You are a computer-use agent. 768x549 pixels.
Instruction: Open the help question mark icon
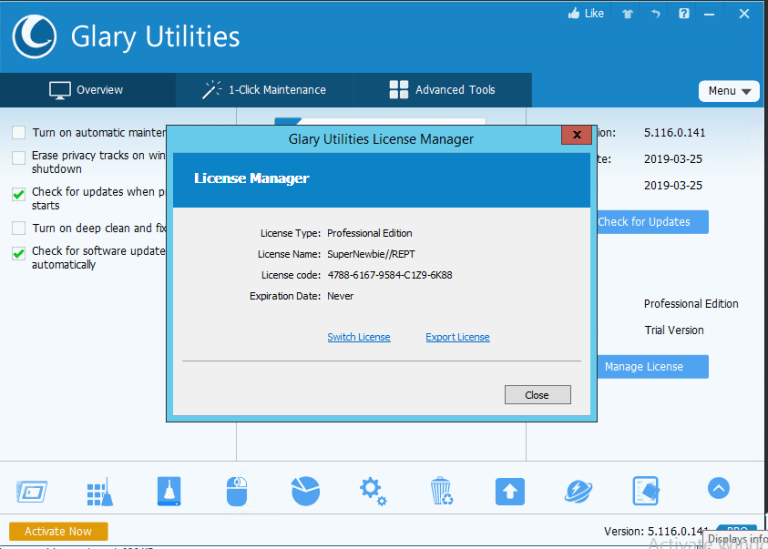click(x=684, y=13)
